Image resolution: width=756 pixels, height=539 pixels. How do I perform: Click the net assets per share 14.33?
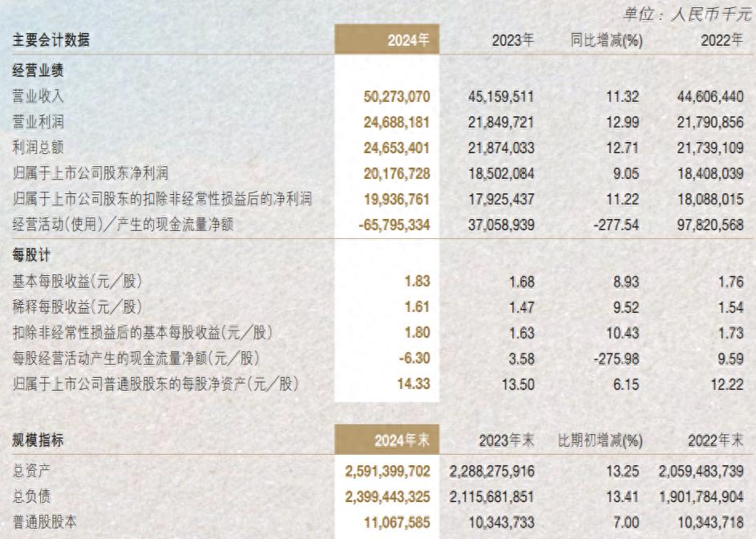[413, 383]
